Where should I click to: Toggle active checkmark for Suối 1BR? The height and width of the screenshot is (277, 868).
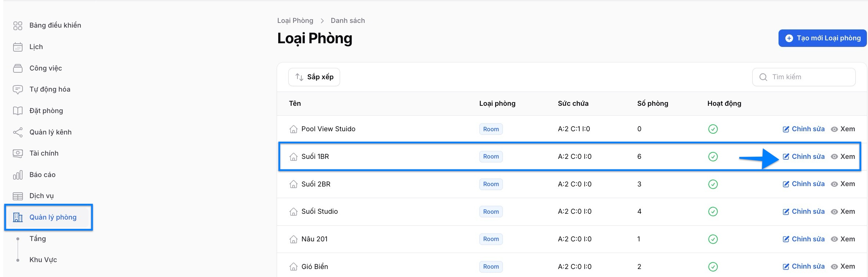click(713, 157)
